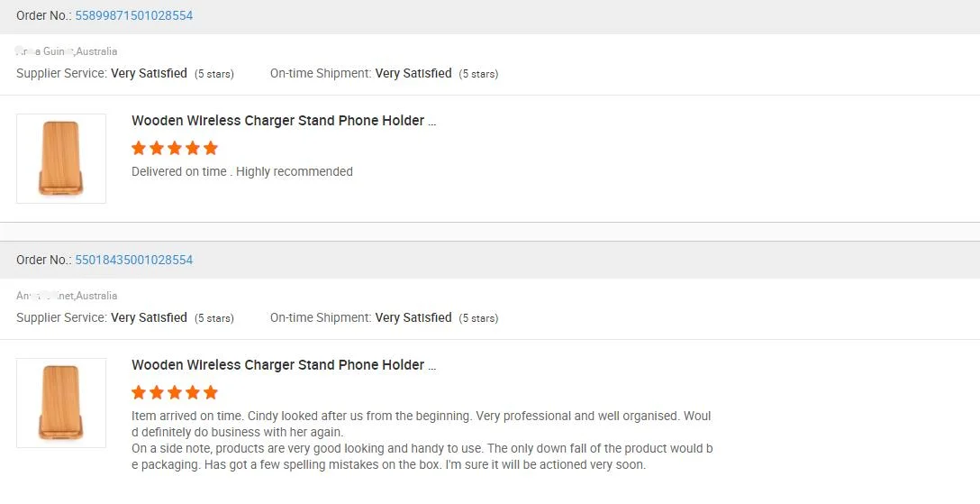980x504 pixels.
Task: Click third orange star above "Delivered on time"
Action: [x=175, y=148]
